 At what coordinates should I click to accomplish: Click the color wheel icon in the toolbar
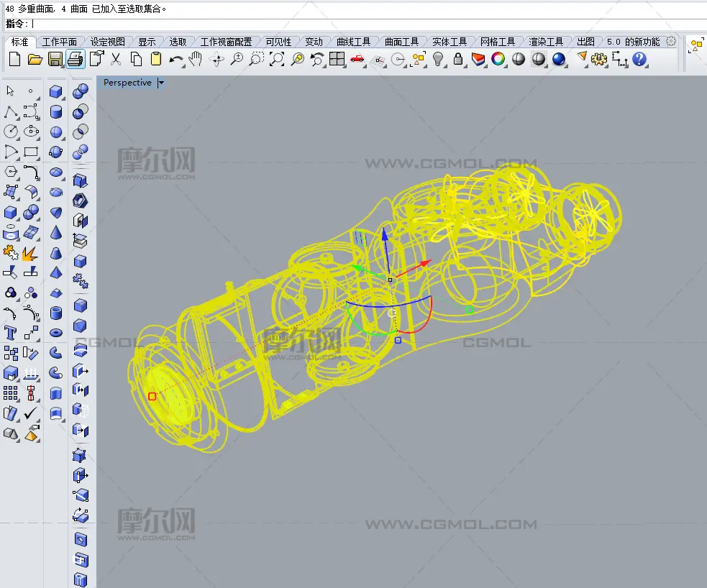(x=498, y=60)
